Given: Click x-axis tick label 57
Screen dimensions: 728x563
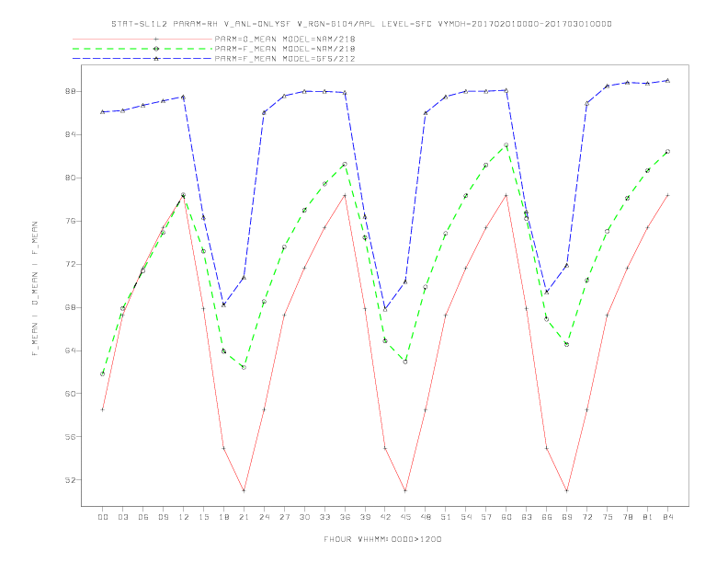Looking at the screenshot, I should (x=486, y=517).
